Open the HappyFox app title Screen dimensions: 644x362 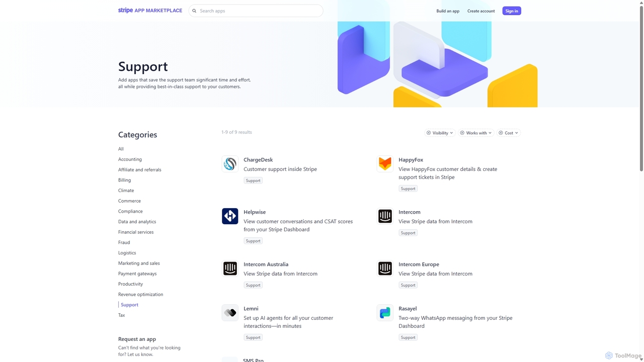[x=411, y=160]
